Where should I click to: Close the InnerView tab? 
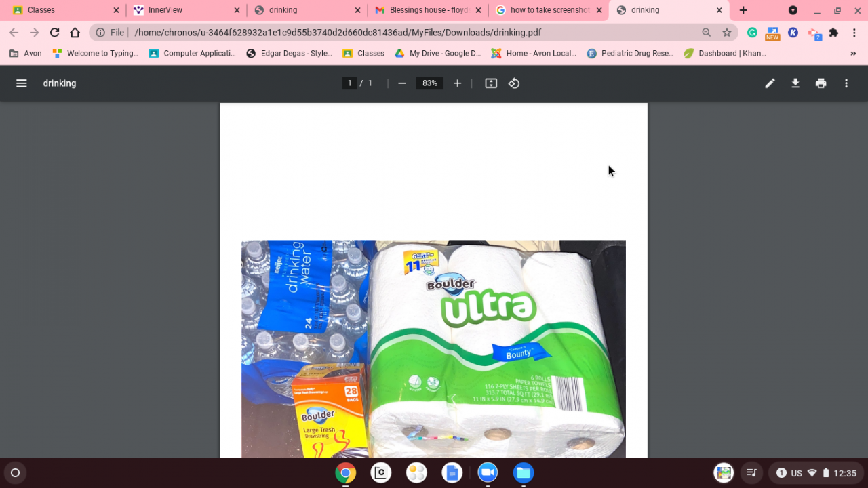tap(237, 10)
